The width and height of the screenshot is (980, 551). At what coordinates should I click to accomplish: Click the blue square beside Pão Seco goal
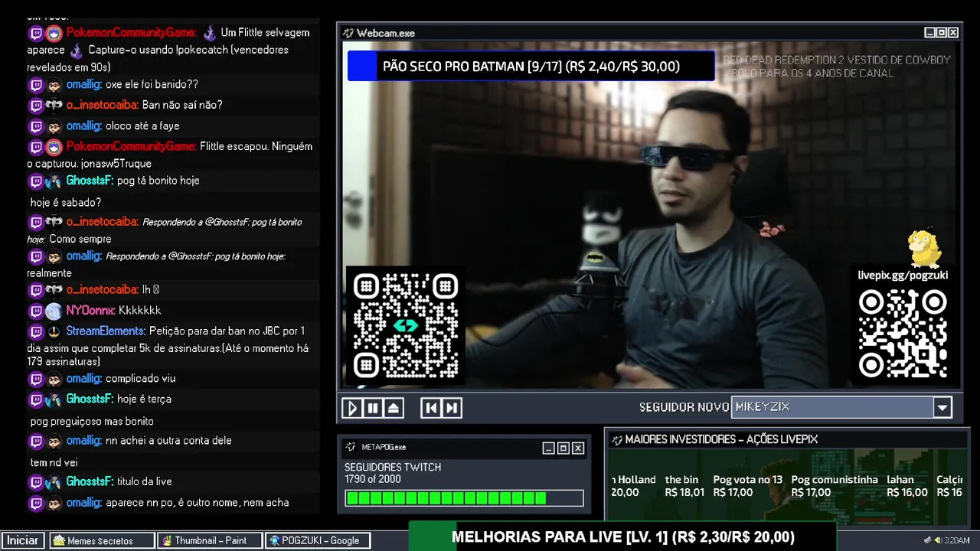click(x=362, y=66)
